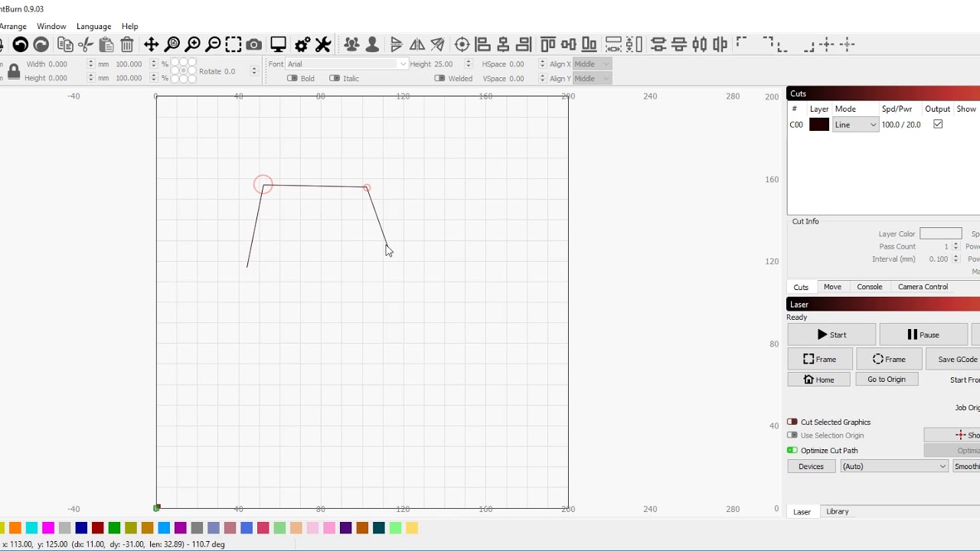Click the Rotate value stepper arrows
Image resolution: width=980 pixels, height=551 pixels.
(x=254, y=71)
